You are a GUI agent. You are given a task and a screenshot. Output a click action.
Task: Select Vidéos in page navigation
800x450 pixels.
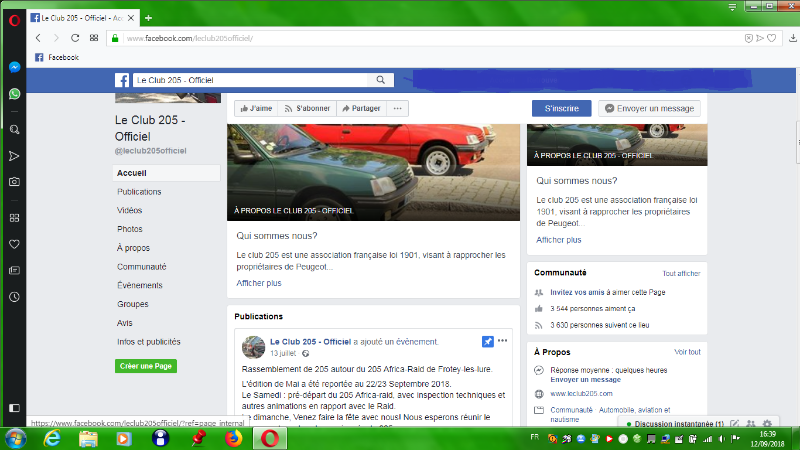point(130,210)
